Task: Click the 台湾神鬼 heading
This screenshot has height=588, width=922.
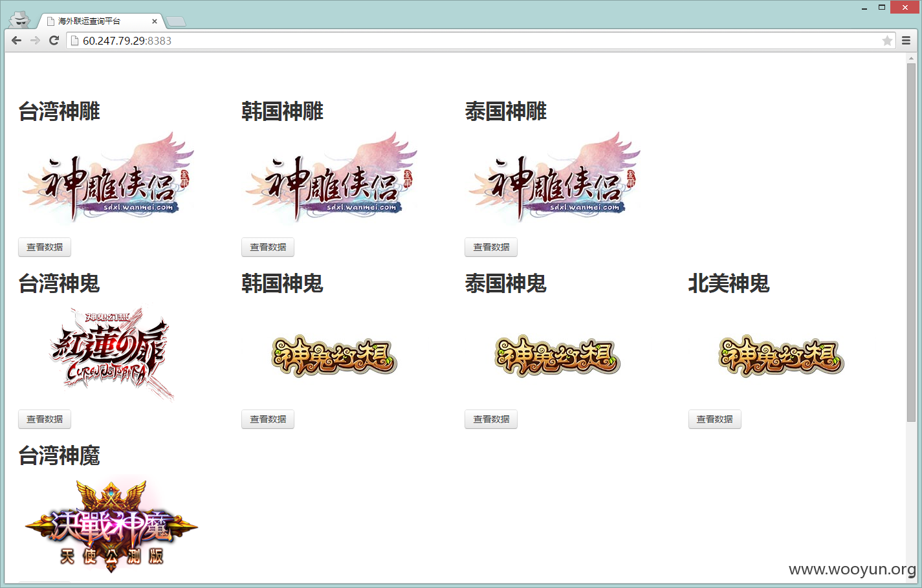Action: (59, 283)
